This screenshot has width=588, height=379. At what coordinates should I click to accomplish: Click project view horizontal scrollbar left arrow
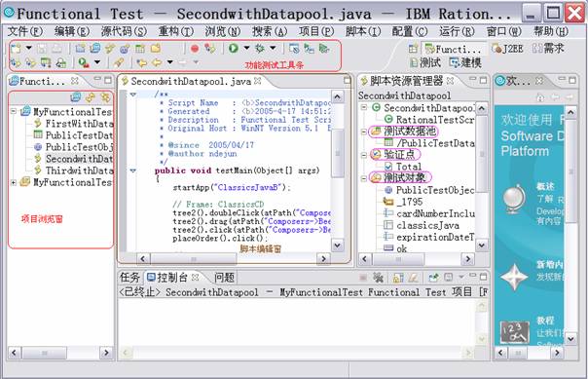[15, 353]
